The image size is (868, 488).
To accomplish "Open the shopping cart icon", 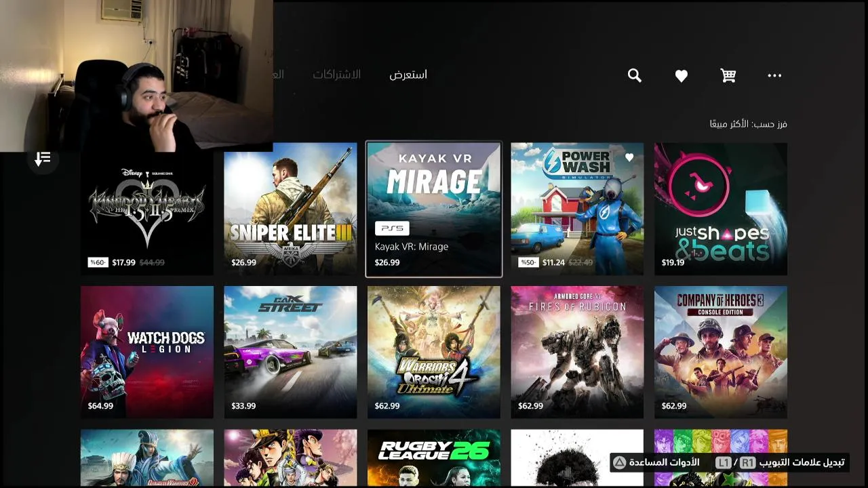I will click(x=728, y=75).
